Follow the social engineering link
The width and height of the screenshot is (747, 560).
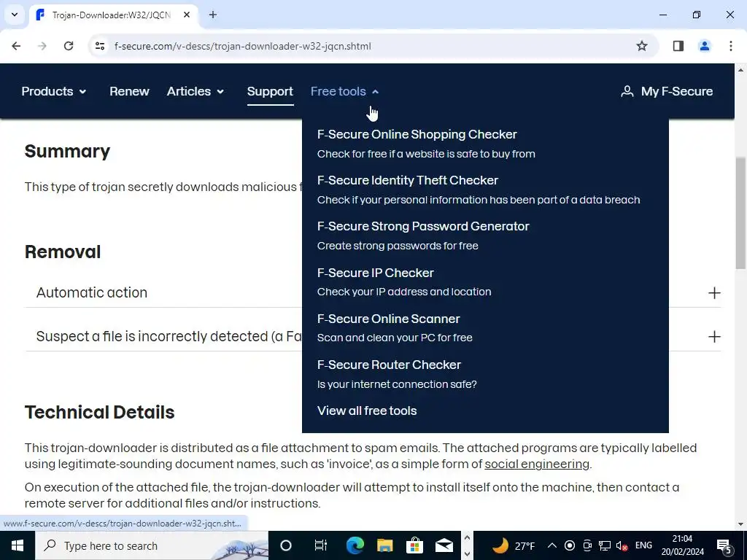537,464
